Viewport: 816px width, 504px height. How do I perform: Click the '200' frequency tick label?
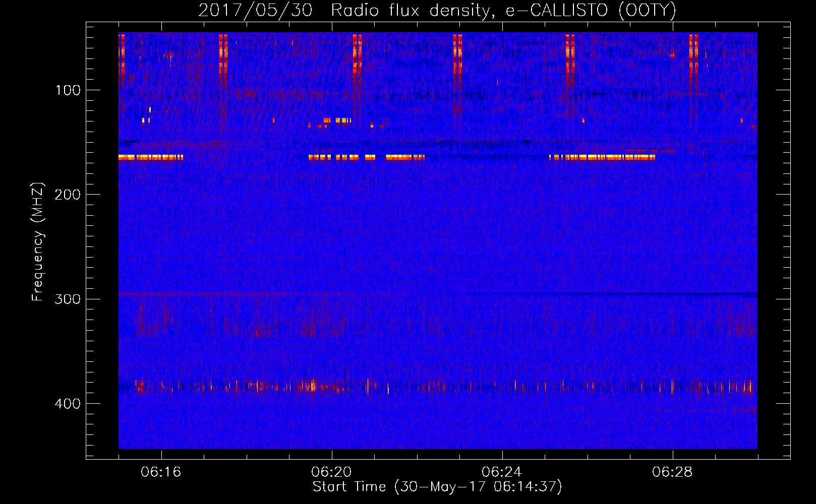(x=68, y=195)
